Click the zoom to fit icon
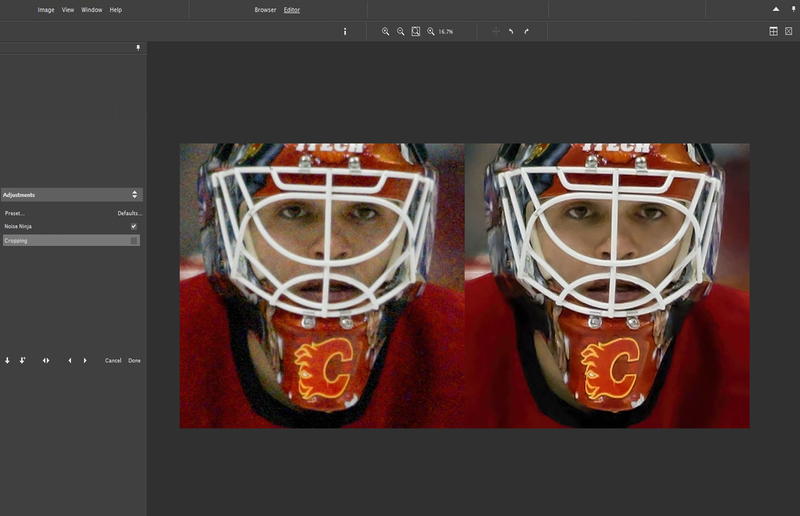 [416, 32]
